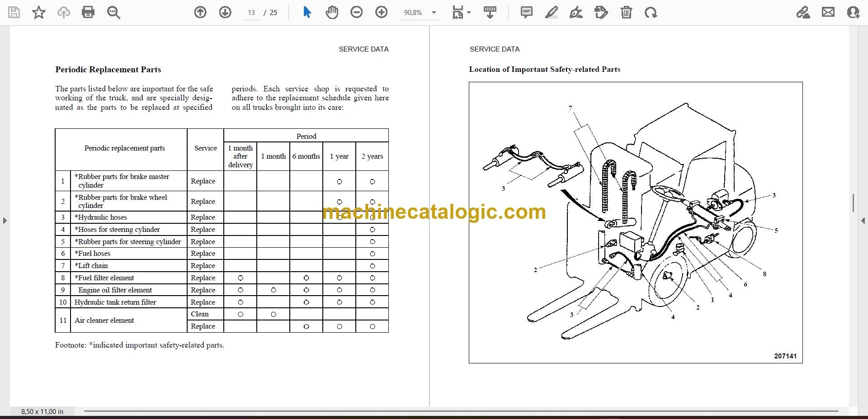Go to next page arrow
868x419 pixels.
pyautogui.click(x=225, y=12)
